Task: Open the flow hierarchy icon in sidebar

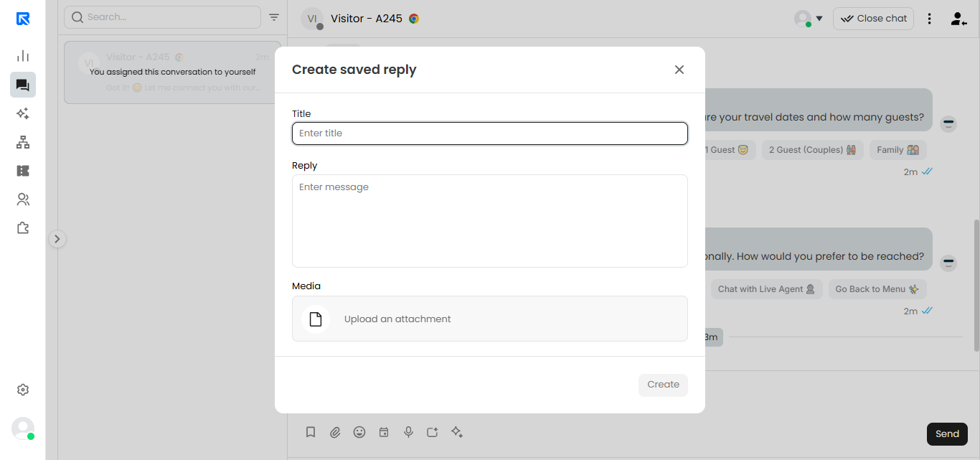Action: point(23,142)
